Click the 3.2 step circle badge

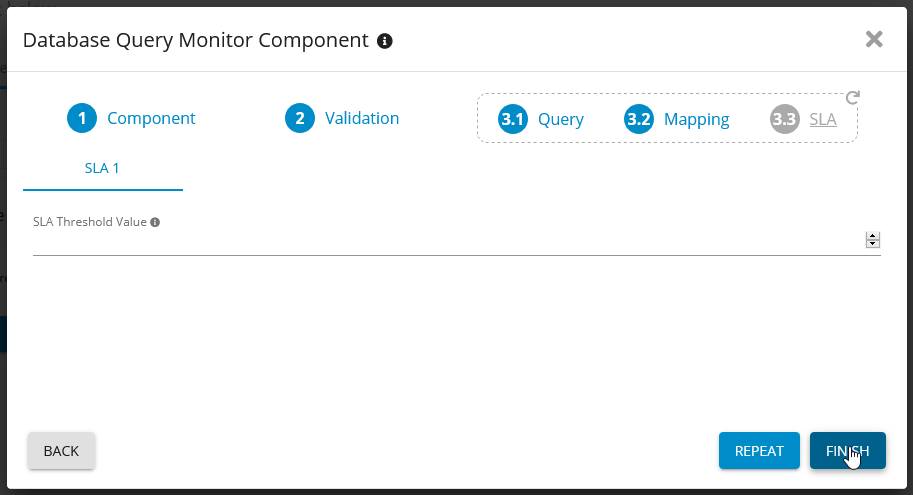point(639,120)
